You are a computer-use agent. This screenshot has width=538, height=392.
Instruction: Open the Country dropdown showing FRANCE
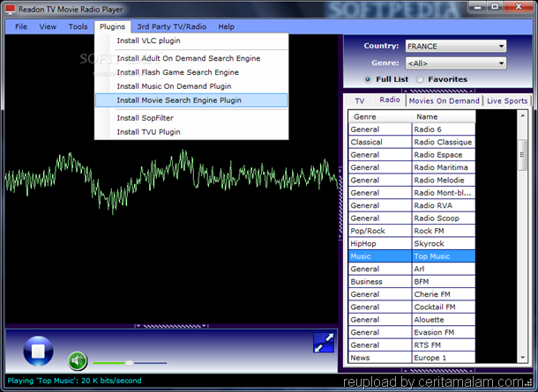[456, 46]
